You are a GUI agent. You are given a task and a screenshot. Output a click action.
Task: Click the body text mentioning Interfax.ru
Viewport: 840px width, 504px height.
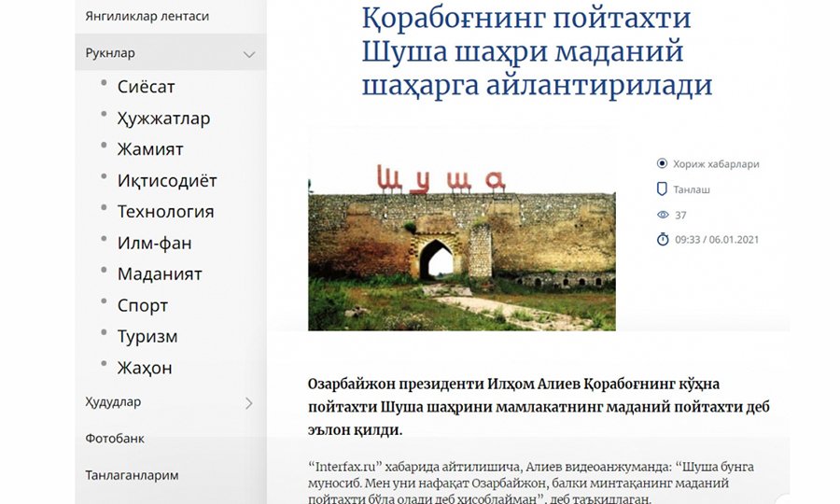point(531,483)
